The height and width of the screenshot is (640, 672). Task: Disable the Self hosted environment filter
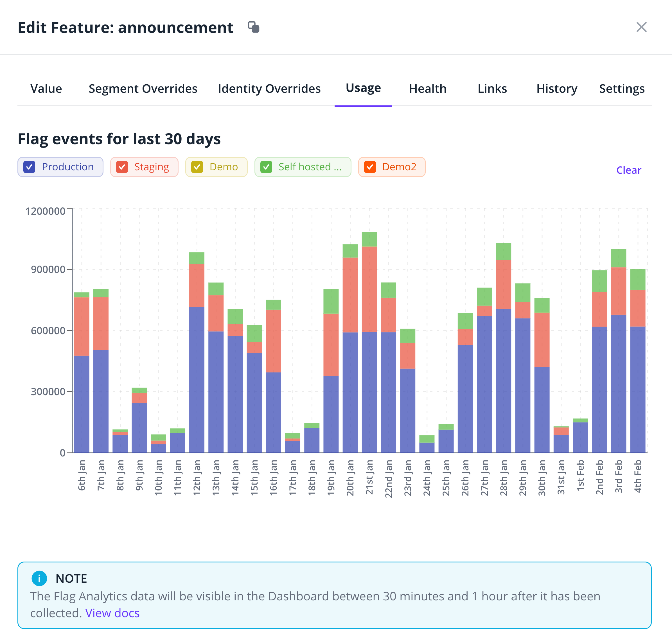tap(266, 167)
